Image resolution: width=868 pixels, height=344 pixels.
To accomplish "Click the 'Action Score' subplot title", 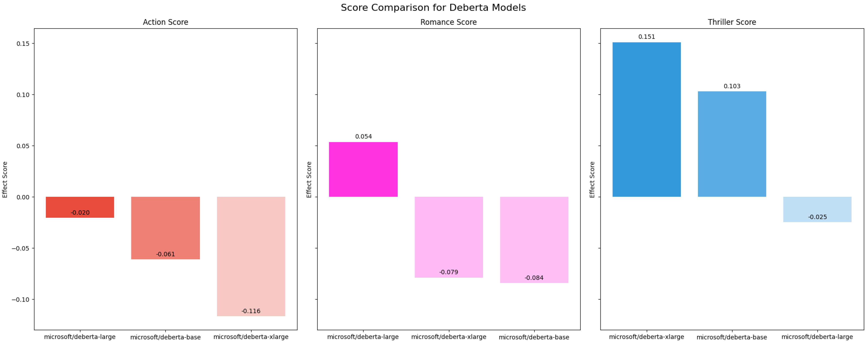I will tap(165, 22).
